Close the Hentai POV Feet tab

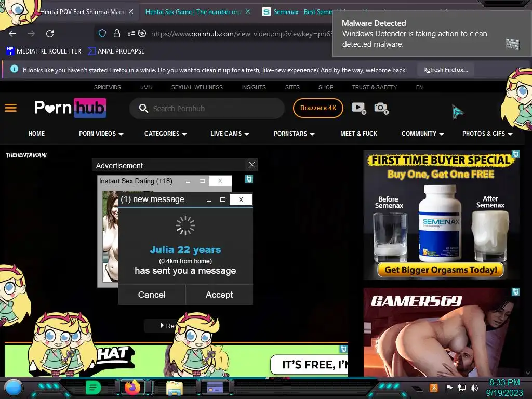[x=131, y=11]
